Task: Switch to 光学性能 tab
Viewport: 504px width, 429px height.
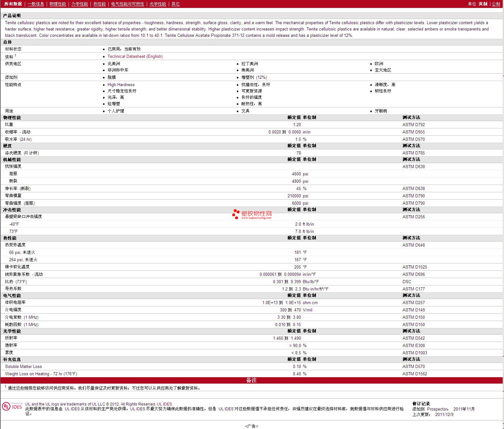Action: coord(158,4)
